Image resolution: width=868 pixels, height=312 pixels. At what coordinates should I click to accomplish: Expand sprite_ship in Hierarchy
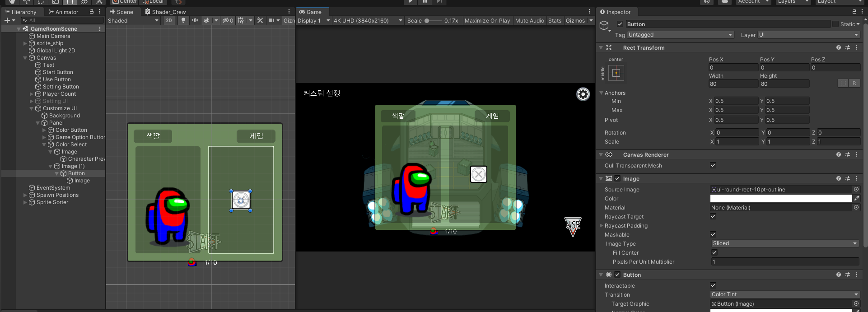pos(25,43)
